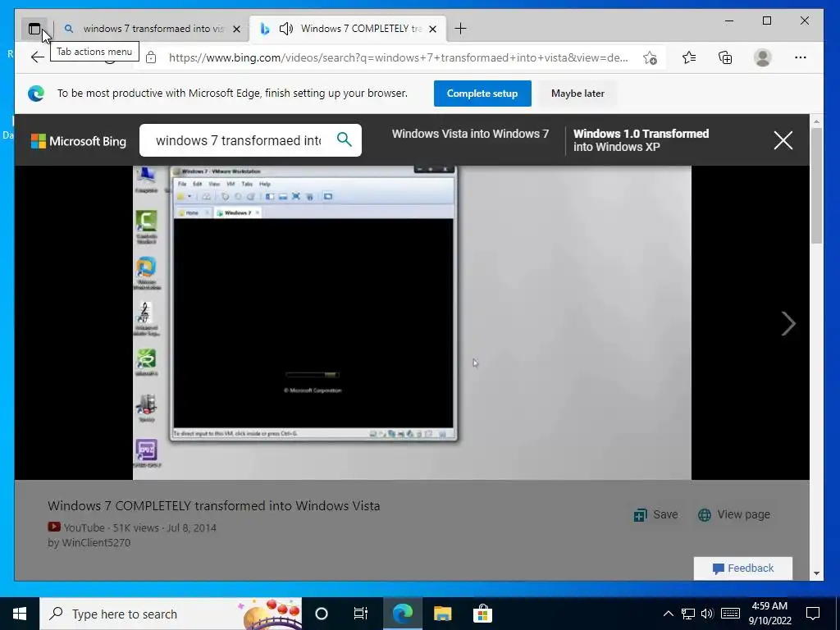Click the Bing search input field
840x630 pixels.
pos(239,140)
